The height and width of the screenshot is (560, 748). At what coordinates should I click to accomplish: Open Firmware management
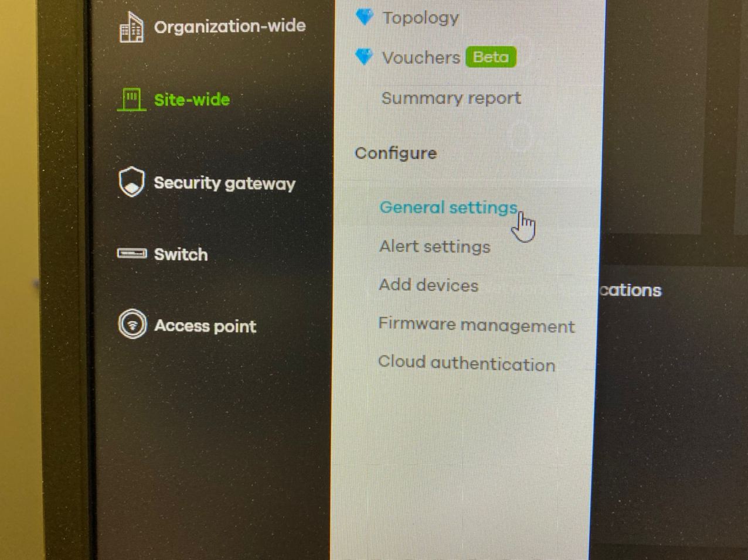point(476,325)
